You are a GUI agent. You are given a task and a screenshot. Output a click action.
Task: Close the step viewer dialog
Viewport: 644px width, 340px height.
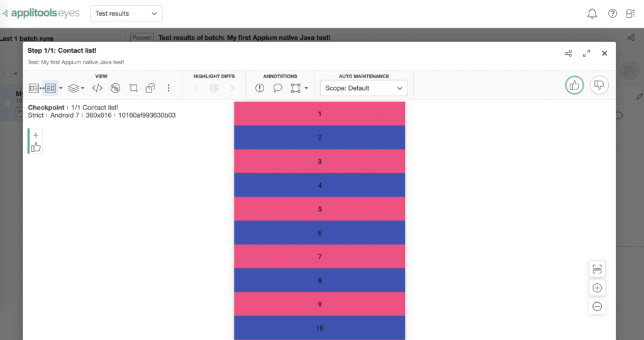pos(604,54)
